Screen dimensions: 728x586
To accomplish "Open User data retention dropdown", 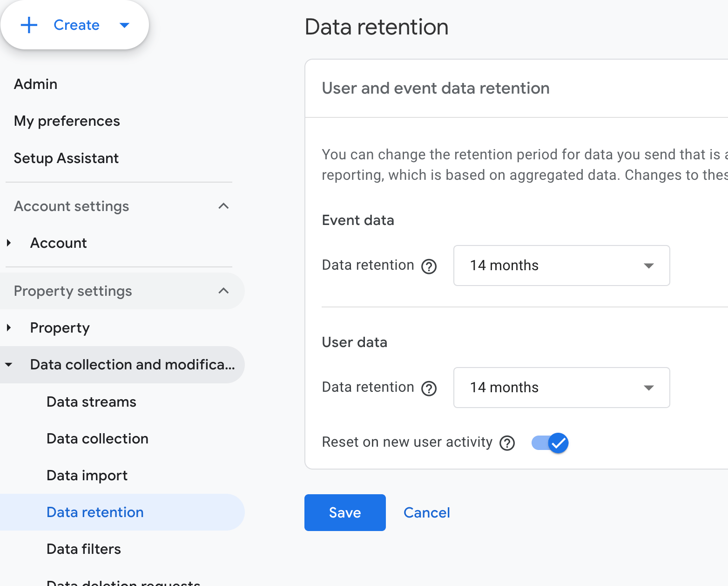I will [x=561, y=388].
